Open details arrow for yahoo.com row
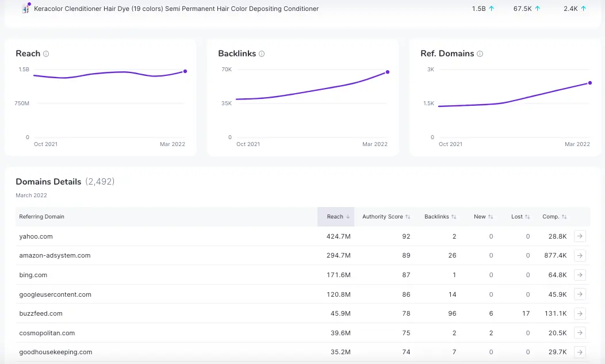Image resolution: width=605 pixels, height=364 pixels. [x=580, y=236]
